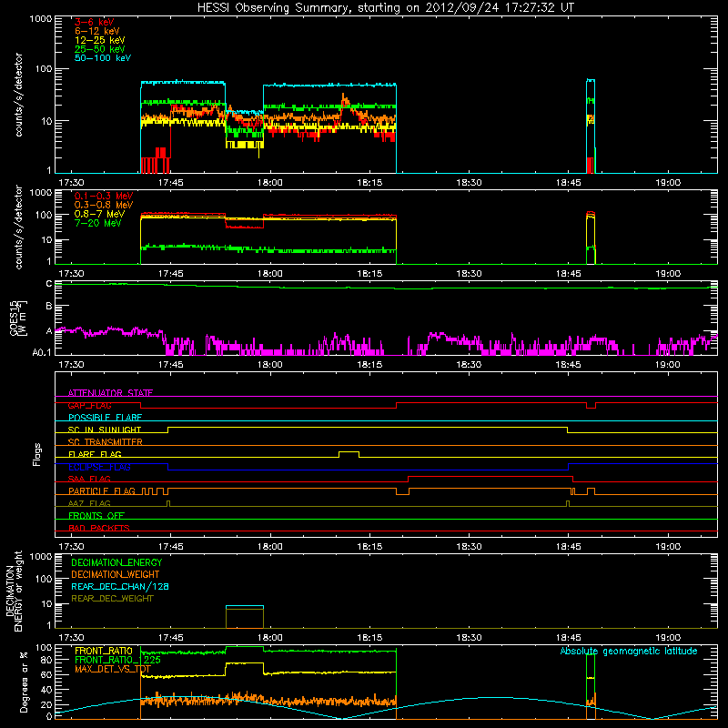This screenshot has height=728, width=728.
Task: Click the REAR_DEC_WEIGHT legend entry
Action: pyautogui.click(x=112, y=599)
